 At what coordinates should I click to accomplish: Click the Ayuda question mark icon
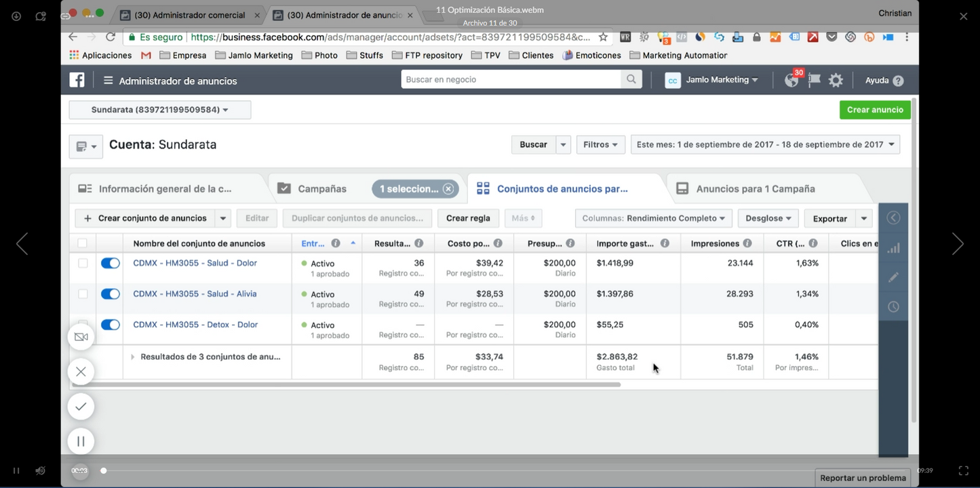(899, 81)
